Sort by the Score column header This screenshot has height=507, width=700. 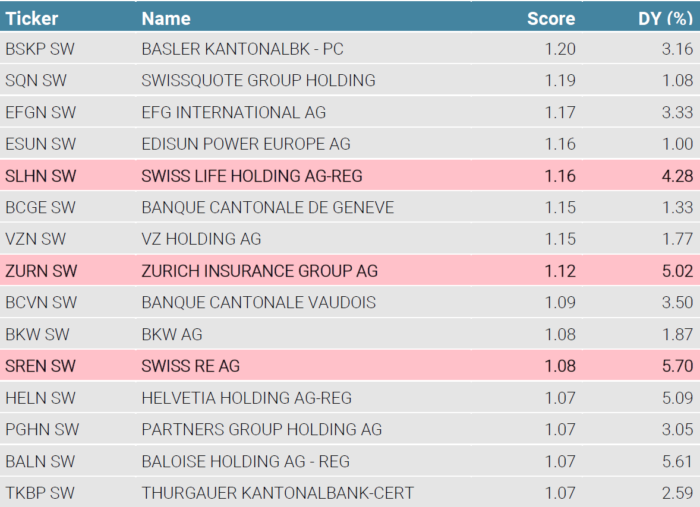pos(551,18)
